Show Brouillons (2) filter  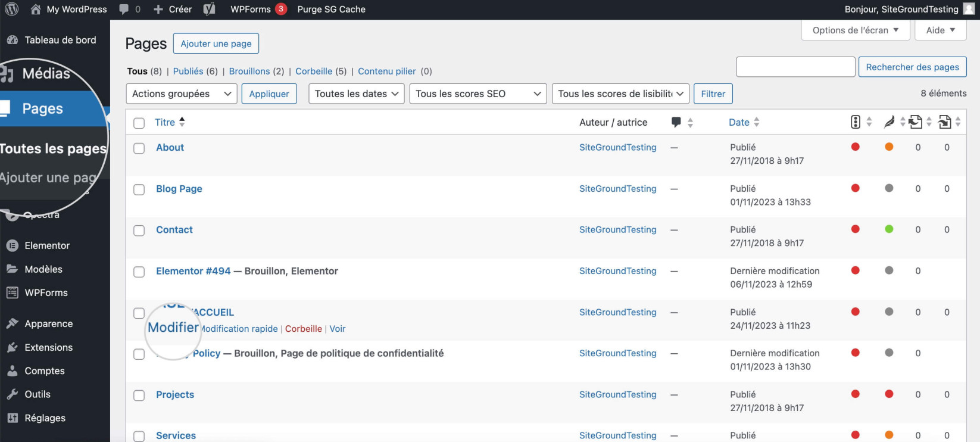click(x=257, y=71)
